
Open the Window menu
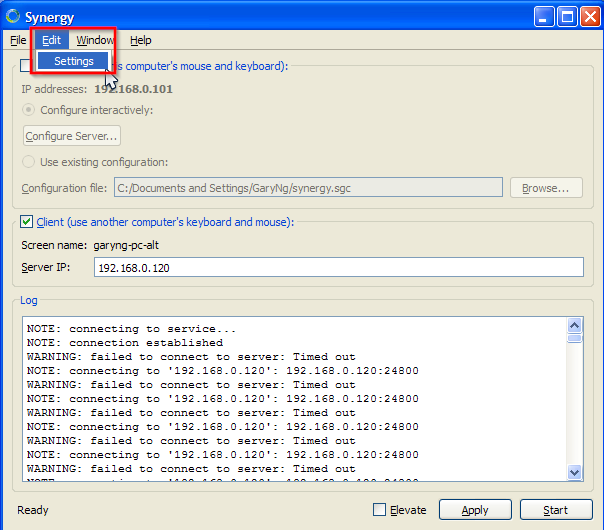[95, 40]
